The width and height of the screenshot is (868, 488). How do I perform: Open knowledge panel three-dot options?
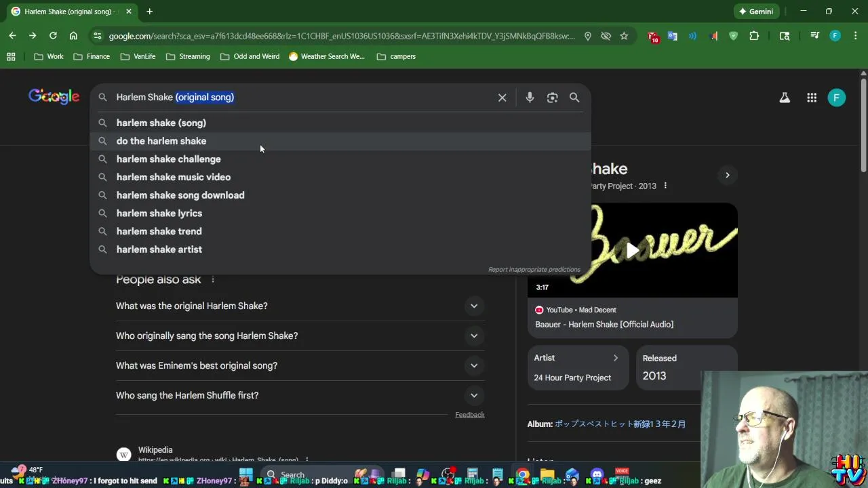665,186
